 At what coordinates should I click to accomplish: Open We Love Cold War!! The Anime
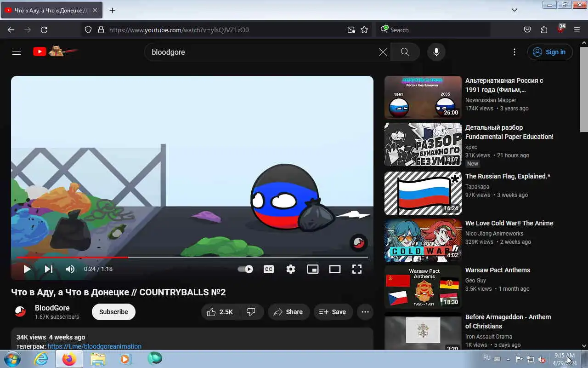pos(509,223)
